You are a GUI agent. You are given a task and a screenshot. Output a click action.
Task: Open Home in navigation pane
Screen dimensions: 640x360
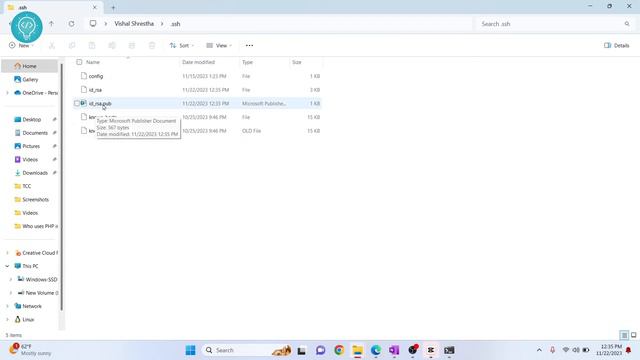(x=29, y=66)
